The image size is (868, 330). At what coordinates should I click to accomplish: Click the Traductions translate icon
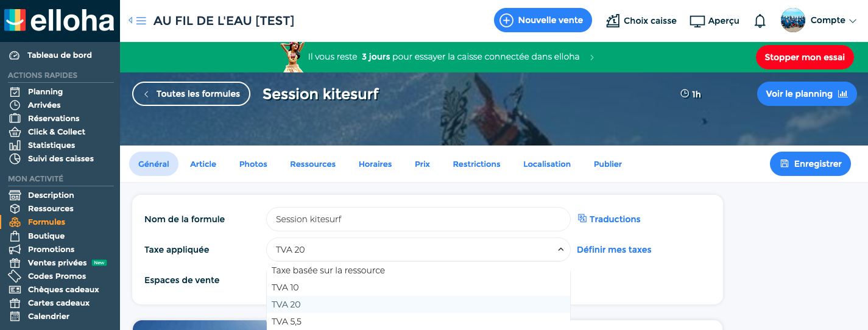point(582,219)
